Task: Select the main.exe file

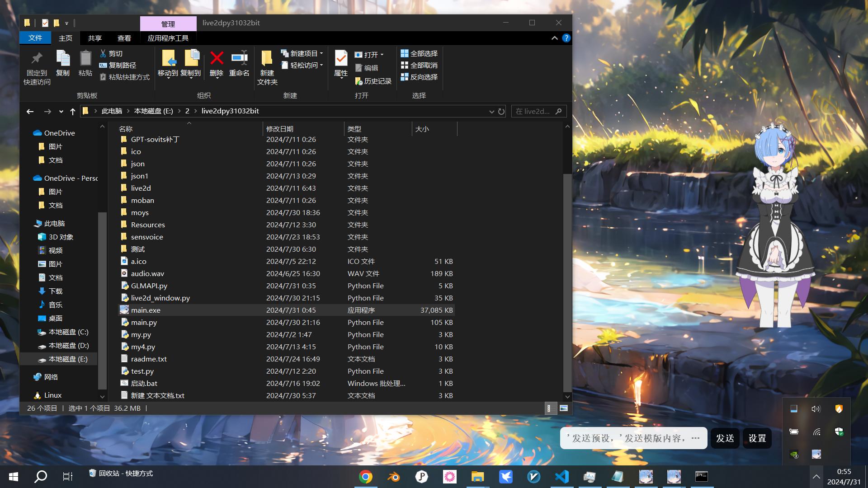Action: click(x=287, y=310)
